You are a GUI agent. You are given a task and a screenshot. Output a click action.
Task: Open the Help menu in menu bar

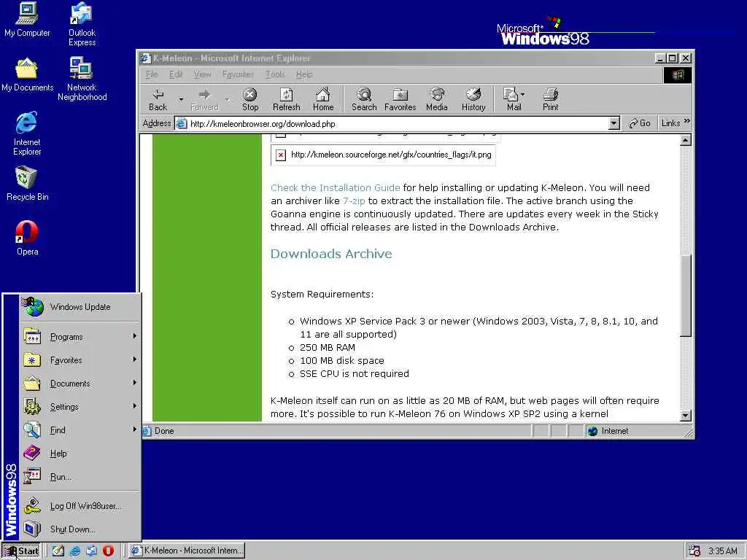304,74
